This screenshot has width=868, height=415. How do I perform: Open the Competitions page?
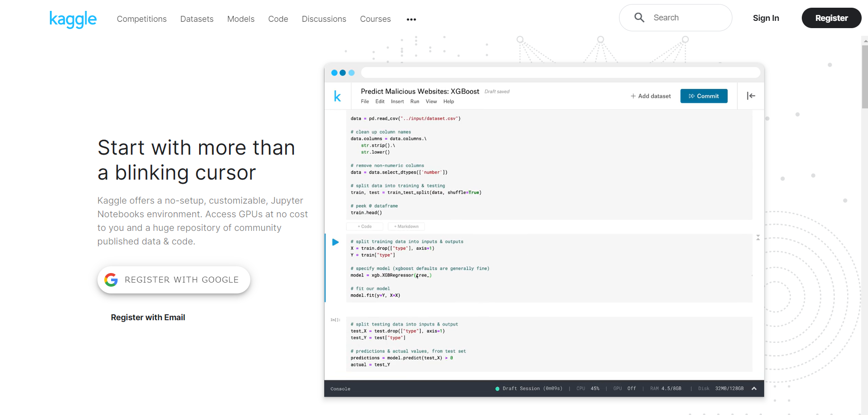click(141, 19)
